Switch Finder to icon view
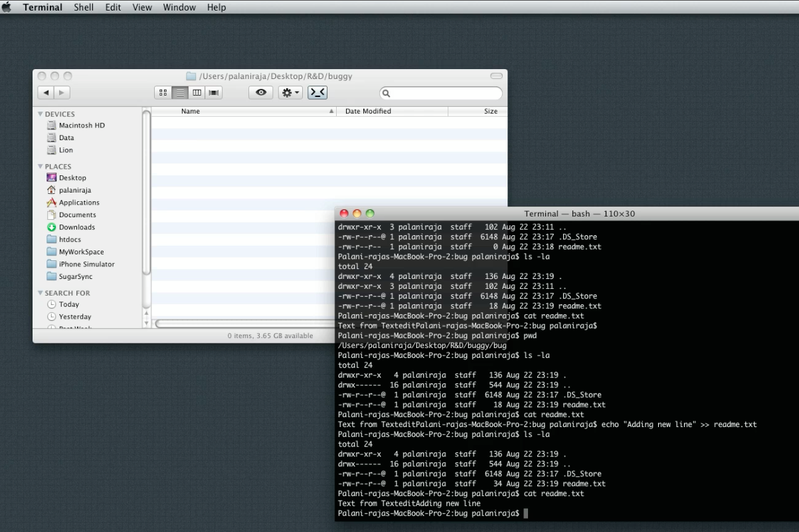 (x=163, y=94)
